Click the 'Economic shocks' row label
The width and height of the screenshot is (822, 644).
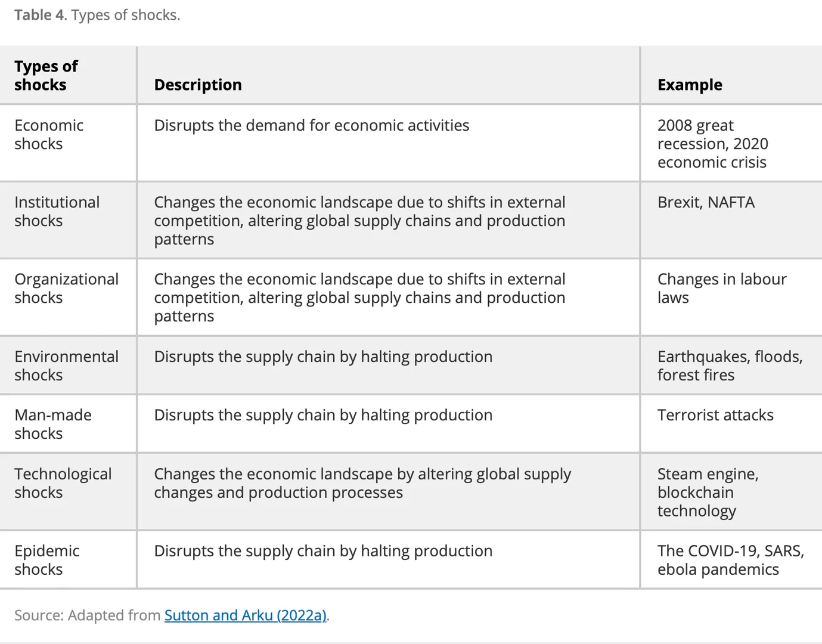[x=49, y=135]
